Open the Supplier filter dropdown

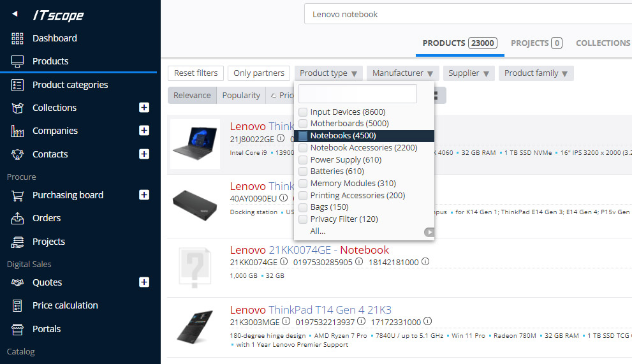[x=469, y=73]
